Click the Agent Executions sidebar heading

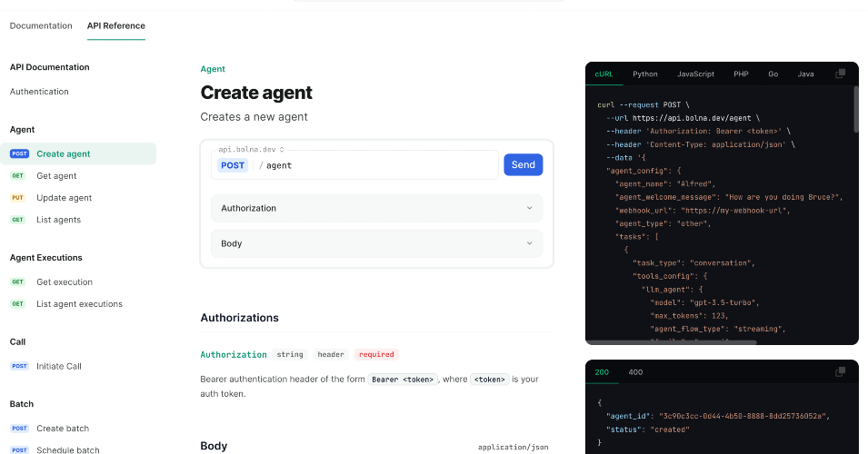(x=46, y=258)
